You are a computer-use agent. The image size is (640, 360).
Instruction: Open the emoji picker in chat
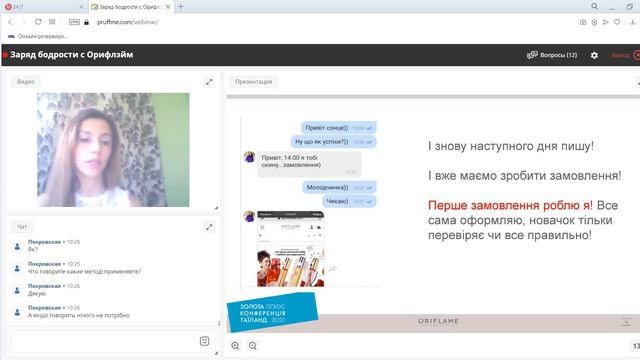pyautogui.click(x=204, y=341)
